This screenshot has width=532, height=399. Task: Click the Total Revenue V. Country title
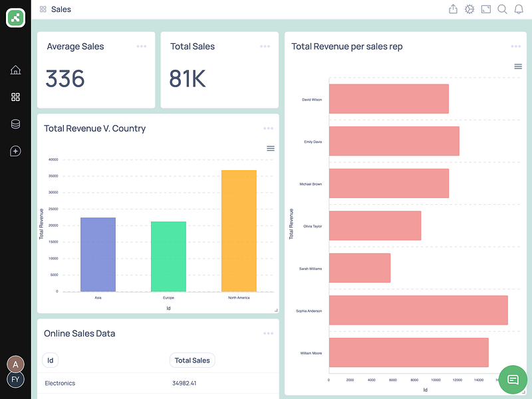(x=94, y=128)
